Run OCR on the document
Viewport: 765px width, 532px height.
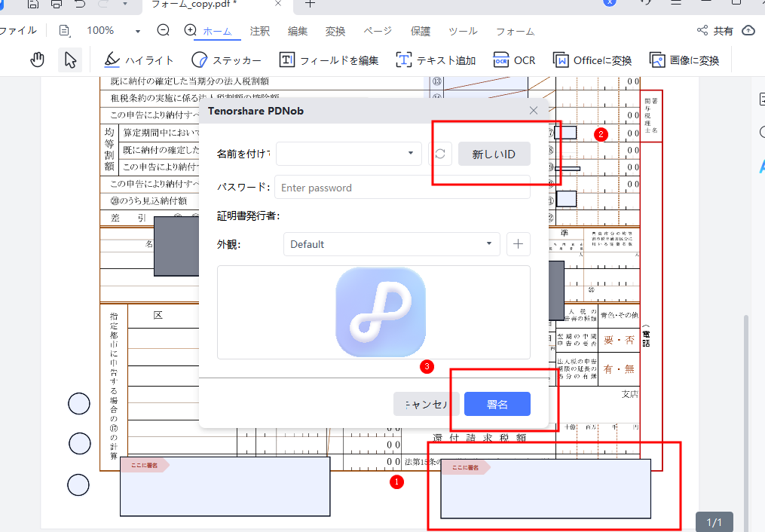514,60
